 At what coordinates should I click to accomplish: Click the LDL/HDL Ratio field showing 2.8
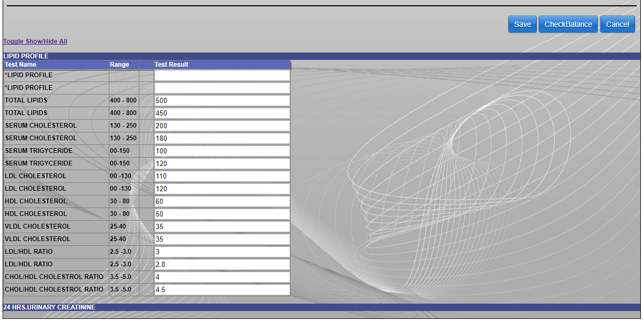[222, 264]
